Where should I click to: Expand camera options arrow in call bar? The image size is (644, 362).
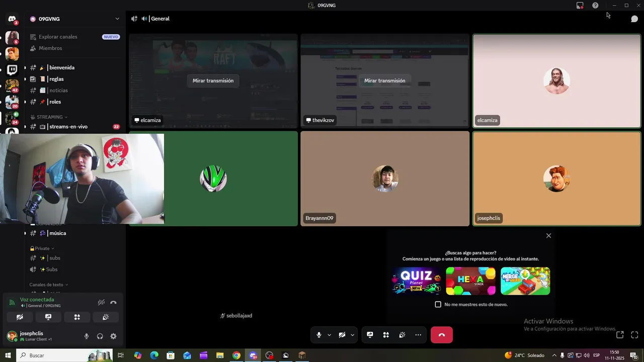point(352,335)
